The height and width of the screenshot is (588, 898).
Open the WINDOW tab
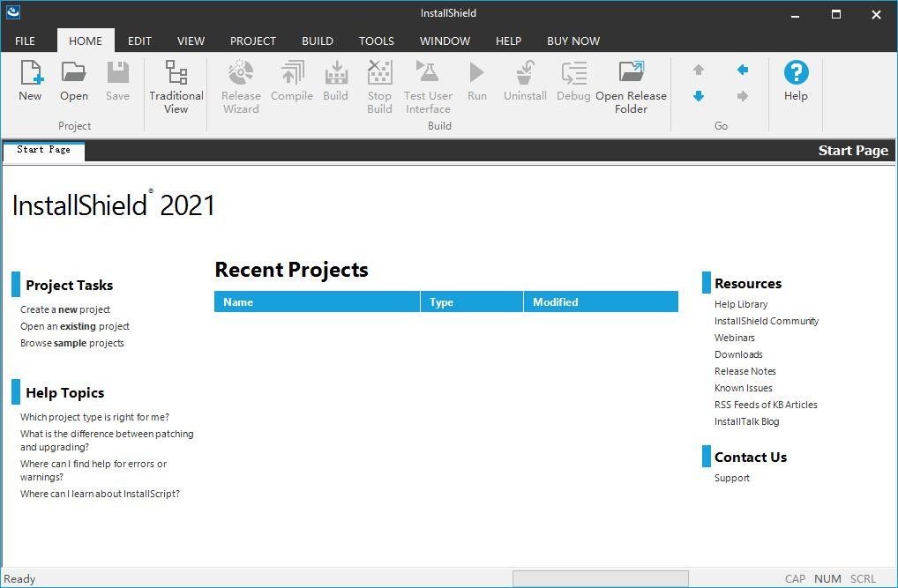pyautogui.click(x=445, y=41)
